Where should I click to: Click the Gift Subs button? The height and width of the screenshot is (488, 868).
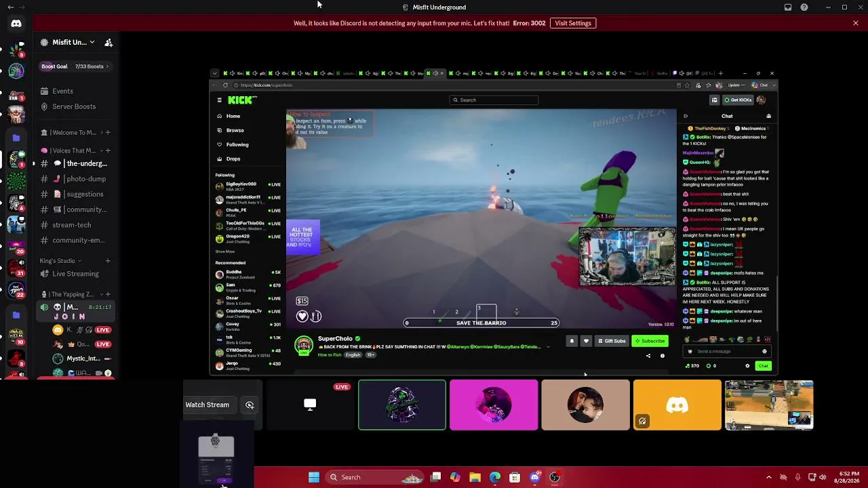point(612,341)
